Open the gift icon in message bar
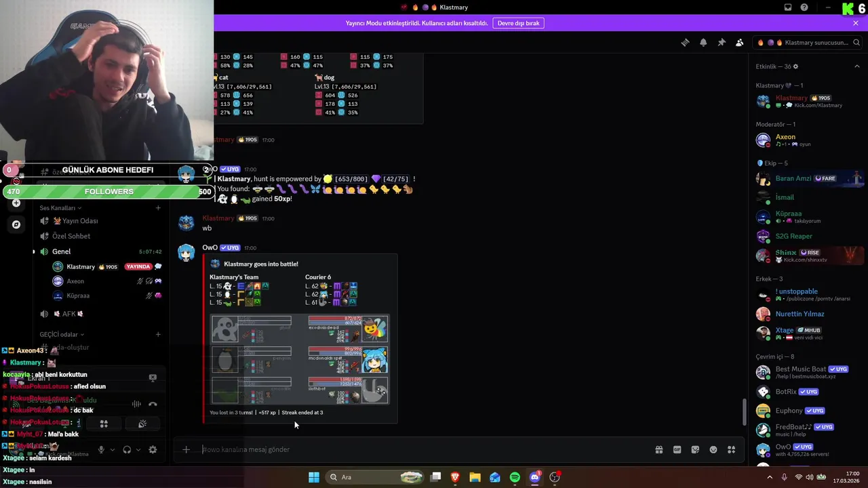The width and height of the screenshot is (868, 488). pos(658,449)
